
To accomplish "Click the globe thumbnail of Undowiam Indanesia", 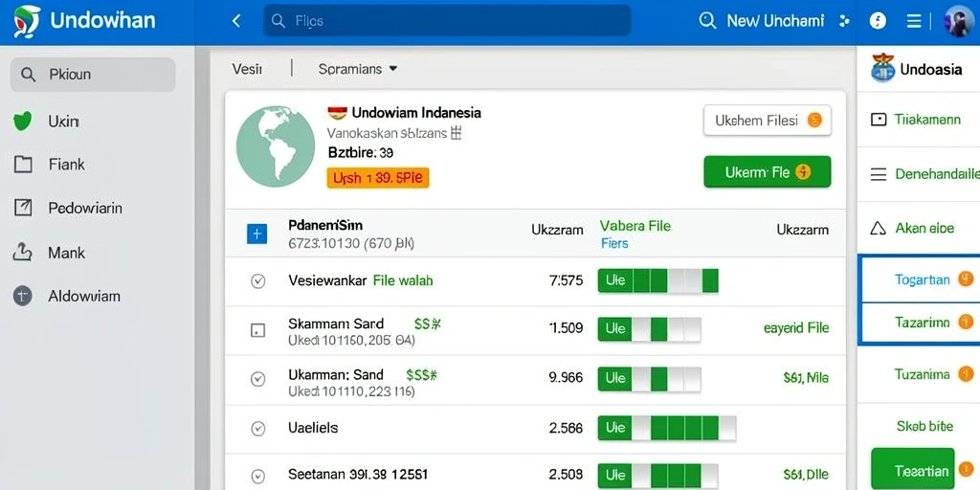I will (275, 146).
